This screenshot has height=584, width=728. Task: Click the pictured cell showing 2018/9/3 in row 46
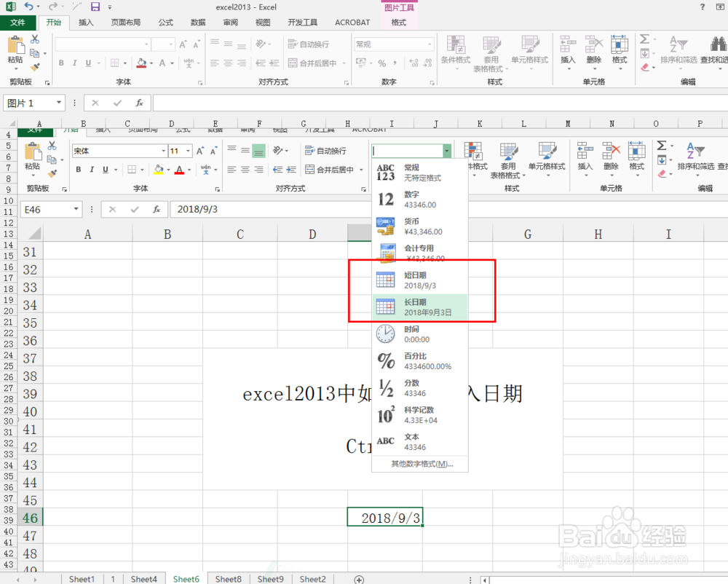(385, 517)
